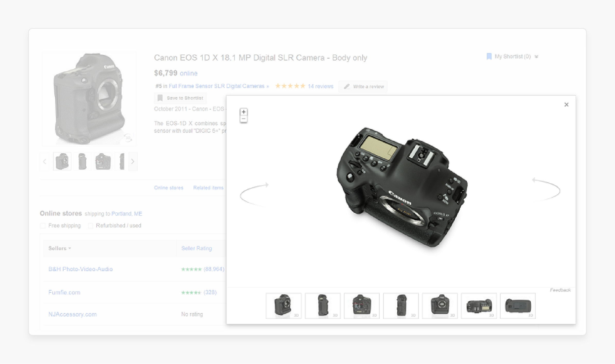Open Fumfie.com seller link

pyautogui.click(x=64, y=292)
